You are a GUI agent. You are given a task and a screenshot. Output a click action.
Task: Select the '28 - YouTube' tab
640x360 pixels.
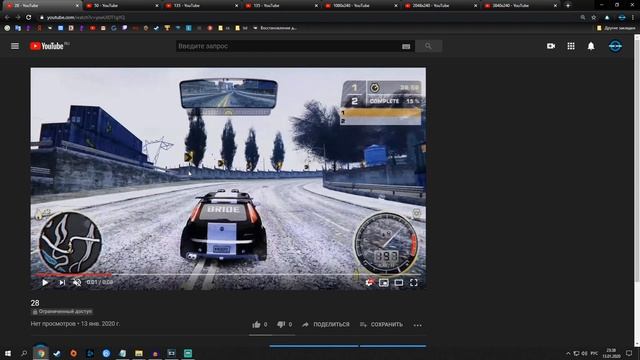click(x=42, y=6)
